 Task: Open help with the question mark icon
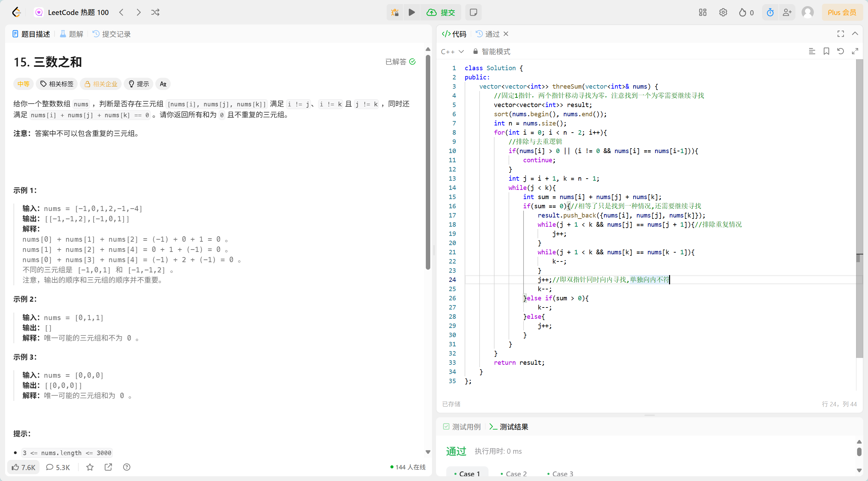click(127, 467)
